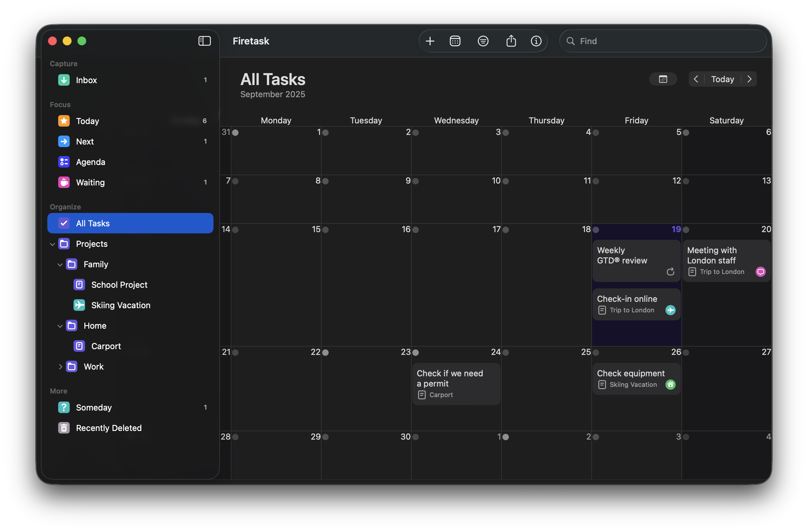Toggle the sidebar panel icon
The image size is (808, 532).
tap(204, 41)
